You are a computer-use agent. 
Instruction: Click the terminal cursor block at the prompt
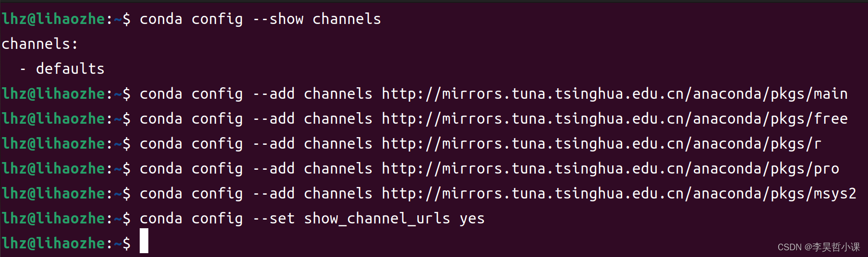[144, 241]
